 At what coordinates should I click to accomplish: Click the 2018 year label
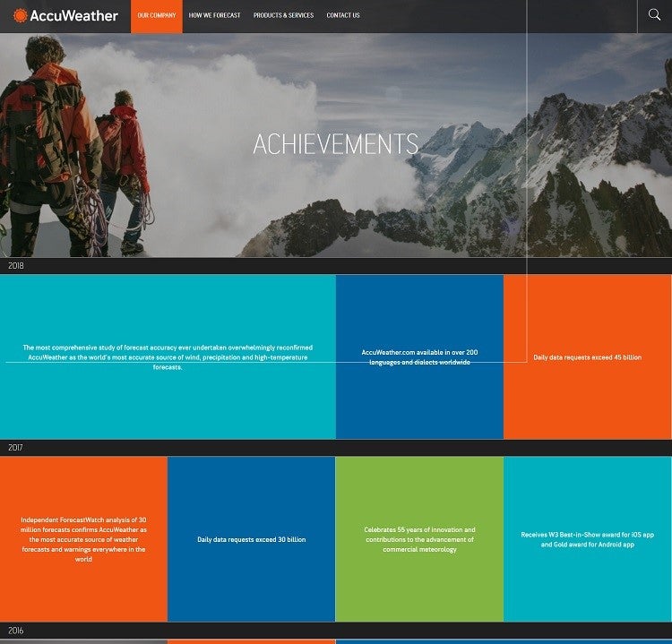pyautogui.click(x=16, y=266)
